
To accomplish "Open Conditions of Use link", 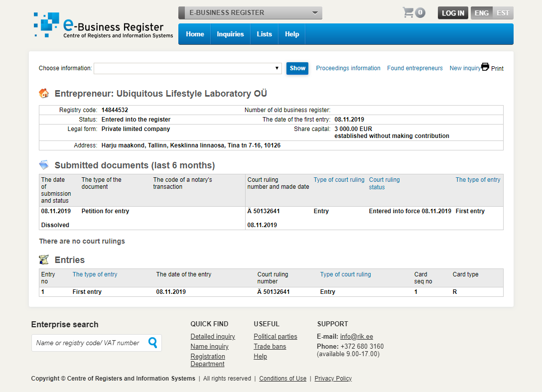I will point(283,378).
